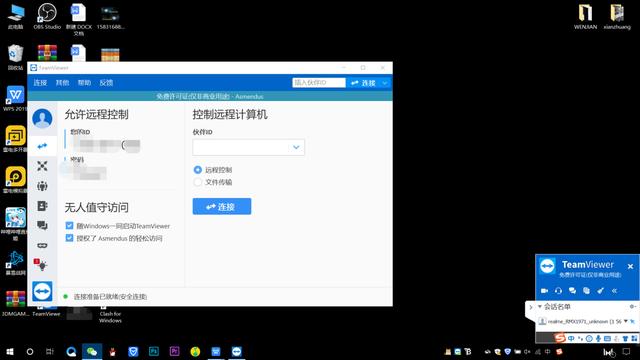
Task: Select the remote control arrows tab in sidebar
Action: coord(42,146)
